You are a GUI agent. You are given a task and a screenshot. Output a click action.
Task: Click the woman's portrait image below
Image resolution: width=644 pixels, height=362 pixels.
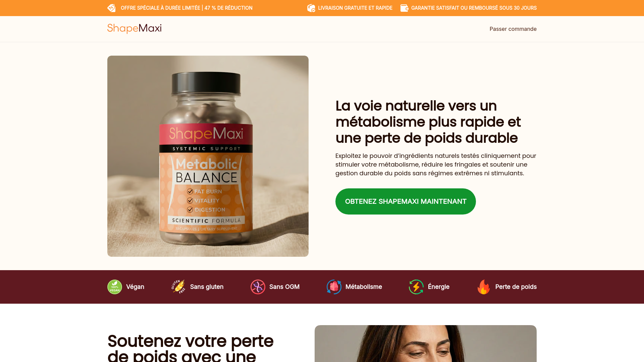click(x=426, y=344)
